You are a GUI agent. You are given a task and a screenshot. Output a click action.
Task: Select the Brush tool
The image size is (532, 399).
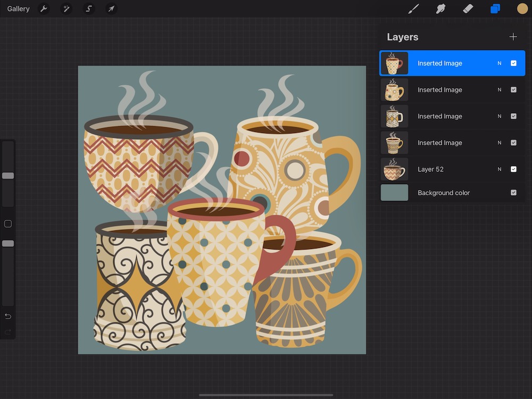coord(413,9)
